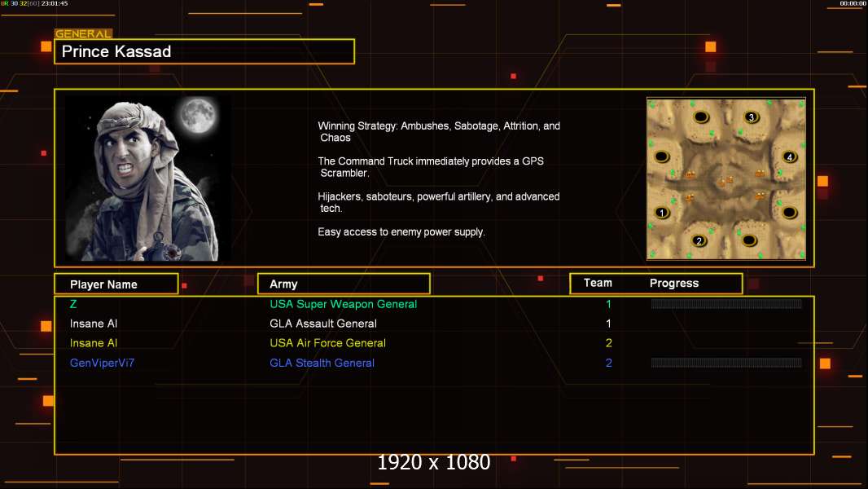Click GLA Stealth General army
Screen dimensions: 868x489
click(322, 363)
